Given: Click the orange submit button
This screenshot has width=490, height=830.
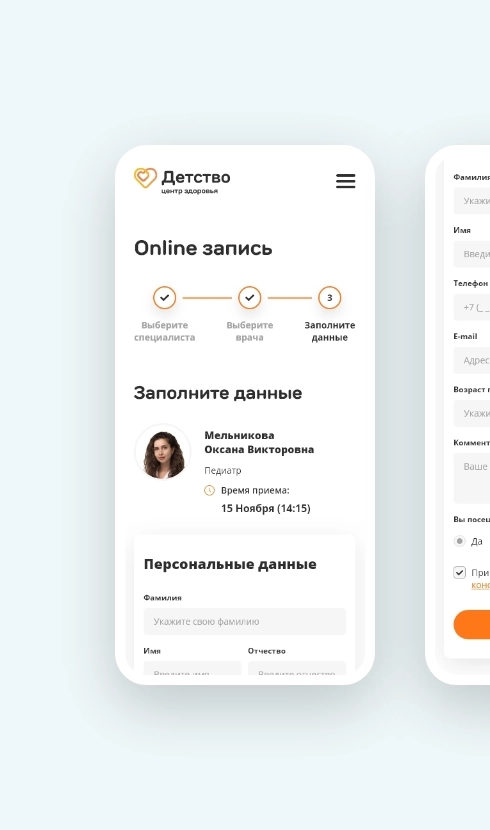Looking at the screenshot, I should click(x=471, y=625).
